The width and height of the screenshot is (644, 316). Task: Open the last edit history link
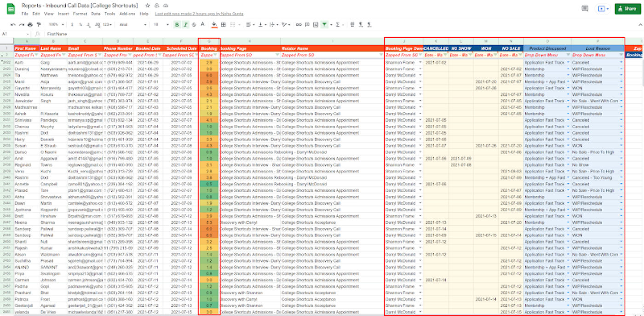tap(199, 14)
